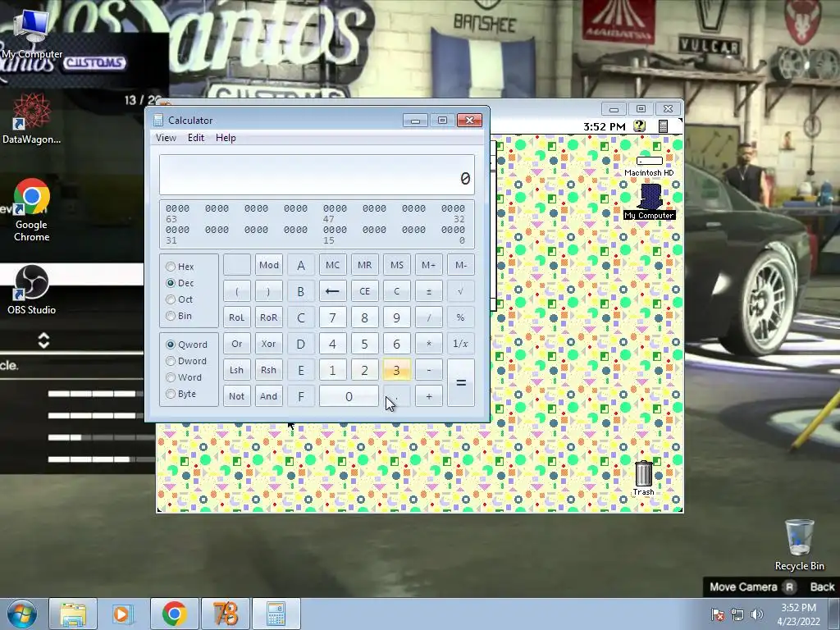
Task: Click the And button
Action: click(268, 396)
